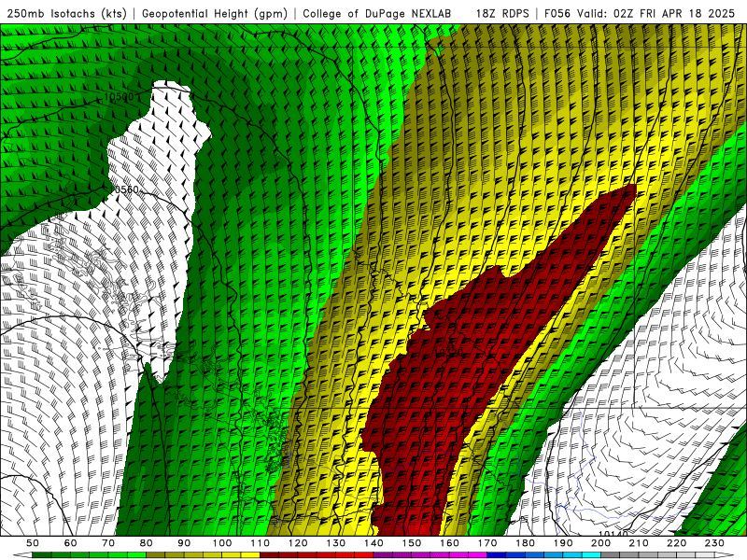Pick the dark red swatch under 120

[x=307, y=555]
